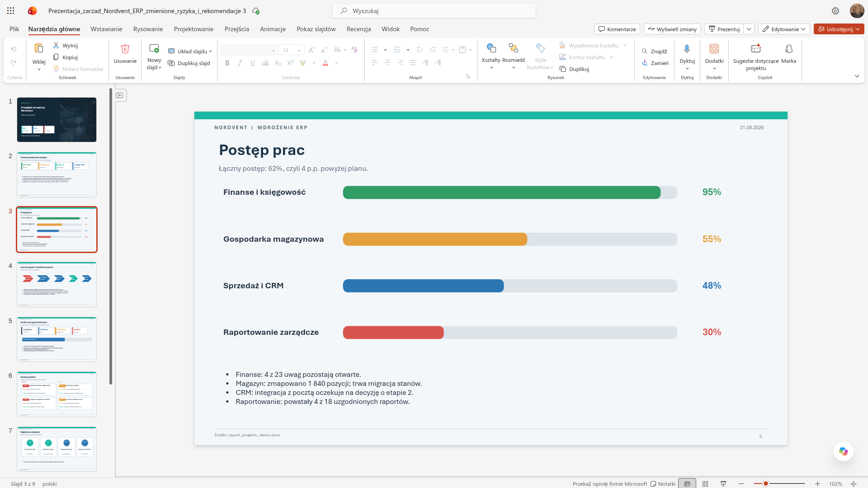This screenshot has width=868, height=488.
Task: Delete slide with Usuwanie trash icon
Action: point(125,48)
